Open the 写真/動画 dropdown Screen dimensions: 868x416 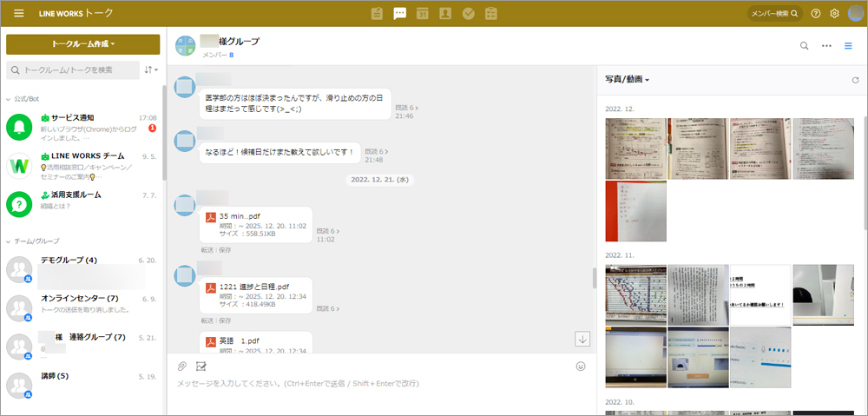click(628, 80)
